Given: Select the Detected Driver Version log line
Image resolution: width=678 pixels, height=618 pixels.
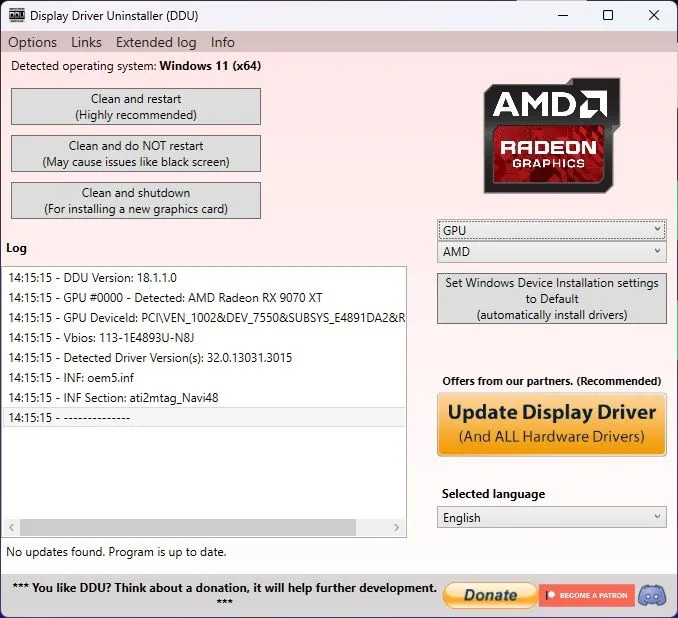Looking at the screenshot, I should [x=150, y=357].
